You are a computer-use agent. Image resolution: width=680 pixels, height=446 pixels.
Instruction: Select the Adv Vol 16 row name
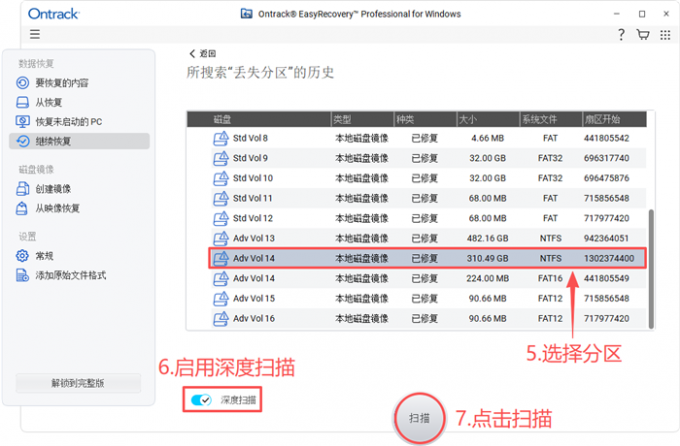pos(254,318)
